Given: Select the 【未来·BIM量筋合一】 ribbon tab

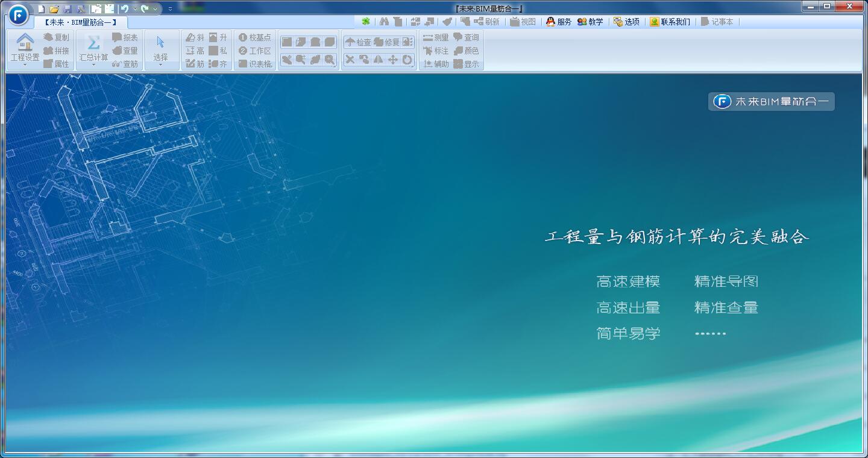Looking at the screenshot, I should click(80, 22).
